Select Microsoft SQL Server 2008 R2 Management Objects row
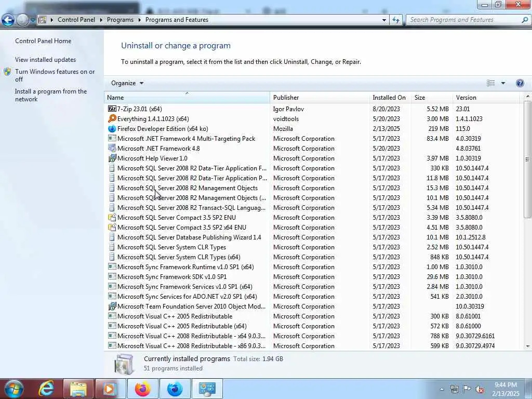The height and width of the screenshot is (399, 532). (x=314, y=188)
